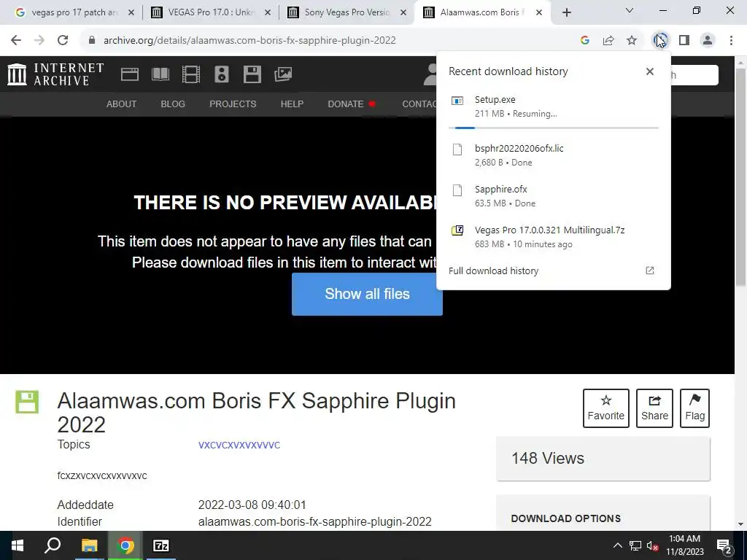Click the network tray icon
Viewport: 747px width, 560px height.
coord(635,545)
